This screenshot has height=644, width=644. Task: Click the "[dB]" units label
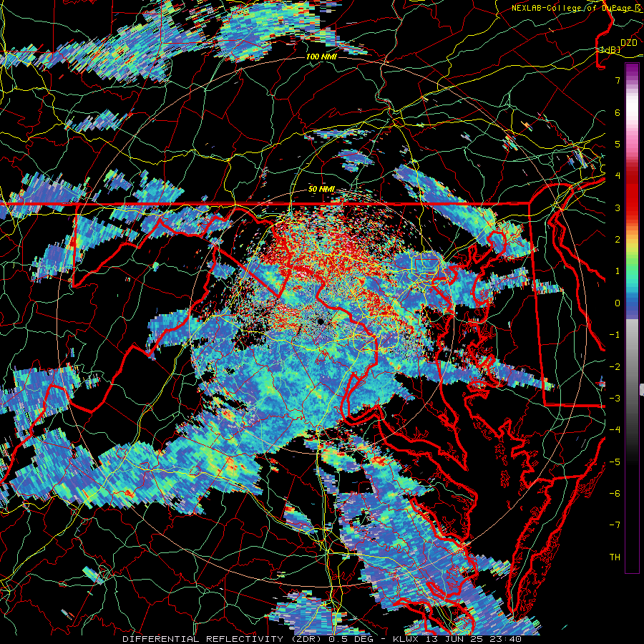point(610,49)
